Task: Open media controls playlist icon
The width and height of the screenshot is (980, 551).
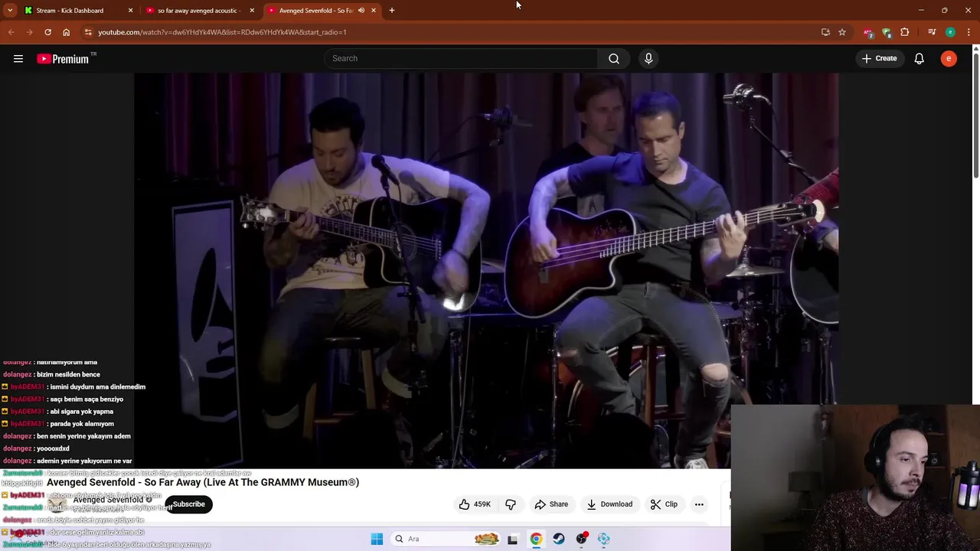Action: pos(931,32)
